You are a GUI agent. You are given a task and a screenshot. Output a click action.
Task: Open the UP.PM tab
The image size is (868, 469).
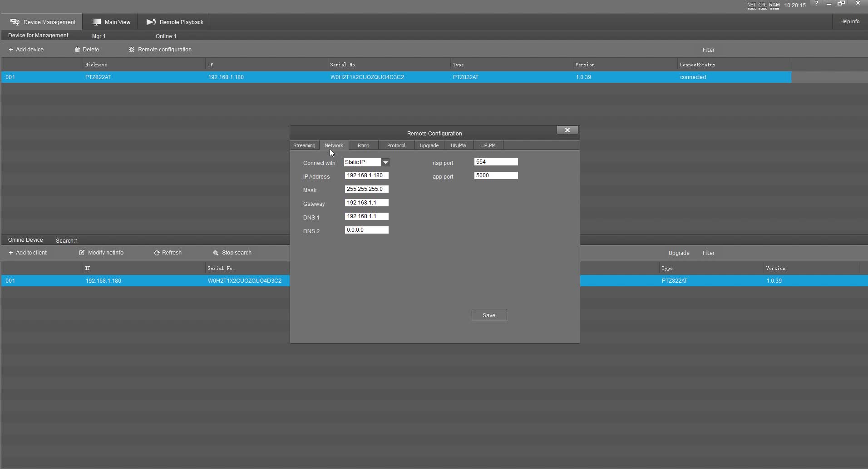tap(488, 145)
